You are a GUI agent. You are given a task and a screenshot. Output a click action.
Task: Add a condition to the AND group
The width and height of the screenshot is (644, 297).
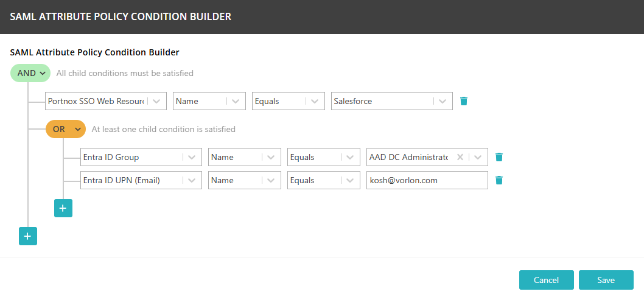(x=28, y=236)
